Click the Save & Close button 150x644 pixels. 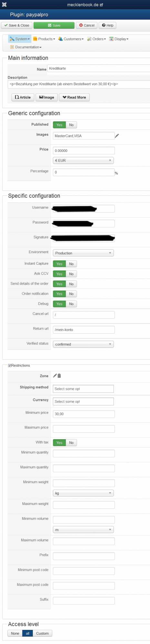click(x=16, y=25)
